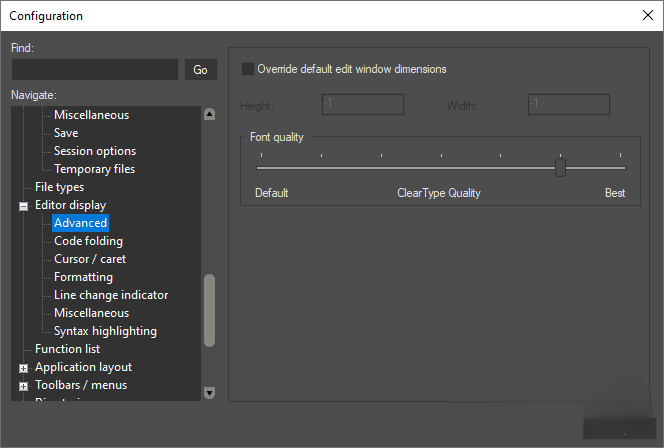This screenshot has height=448, width=664.
Task: Select Toolbars / menus tree item
Action: click(x=81, y=385)
